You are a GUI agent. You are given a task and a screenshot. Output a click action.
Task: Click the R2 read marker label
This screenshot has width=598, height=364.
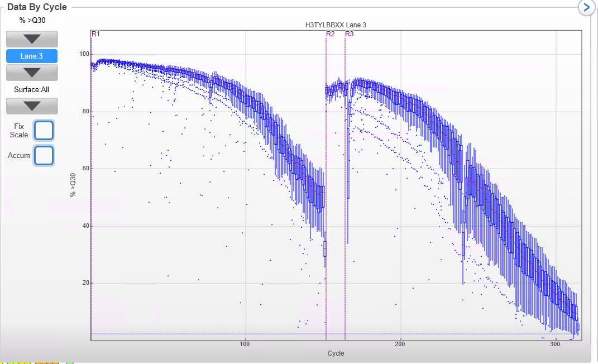[331, 34]
